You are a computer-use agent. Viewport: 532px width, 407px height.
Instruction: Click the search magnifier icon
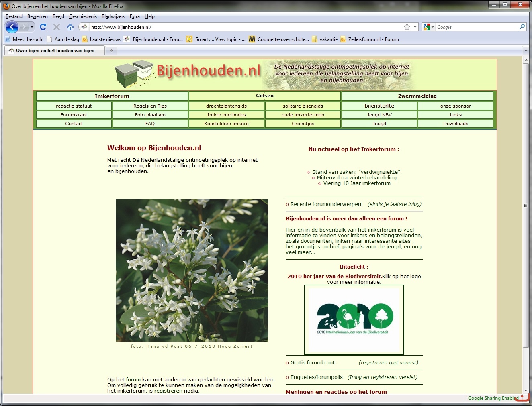[522, 27]
